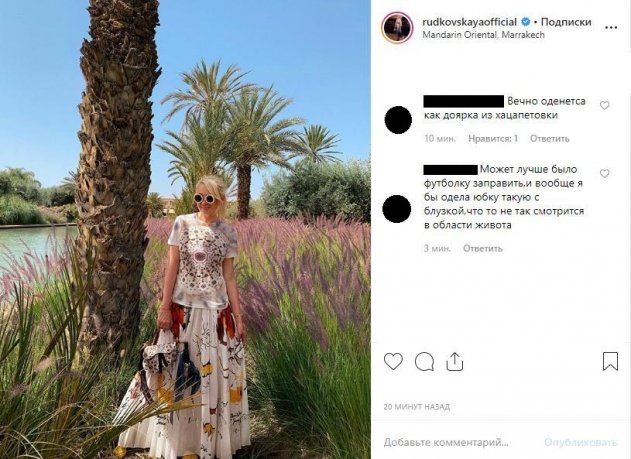
Task: Click the Подписки following button
Action: 566,22
